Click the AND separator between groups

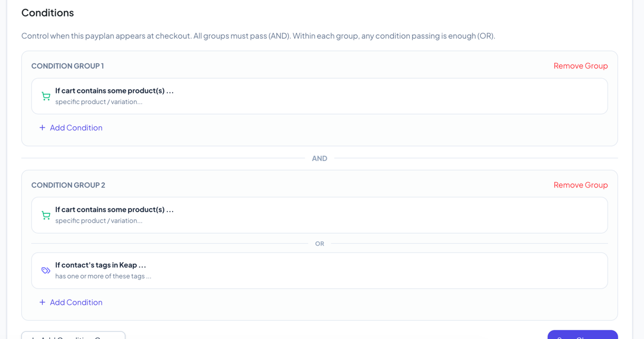click(x=319, y=158)
